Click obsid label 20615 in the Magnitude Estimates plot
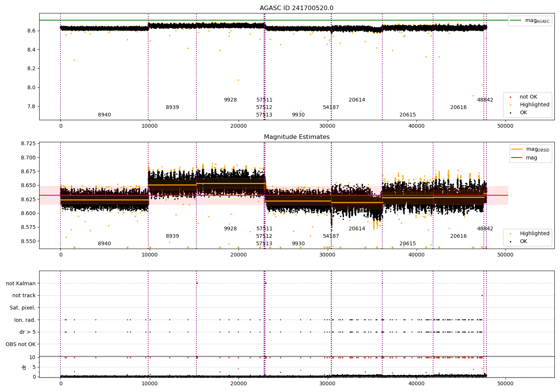This screenshot has width=560, height=392. pyautogui.click(x=408, y=244)
